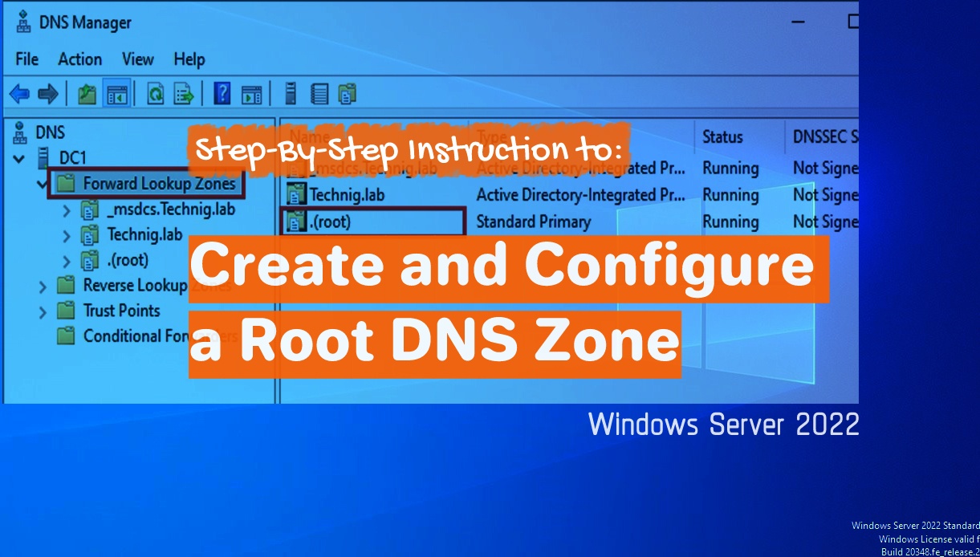
Task: Expand the Reverse Lookup Zones node
Action: (x=43, y=287)
